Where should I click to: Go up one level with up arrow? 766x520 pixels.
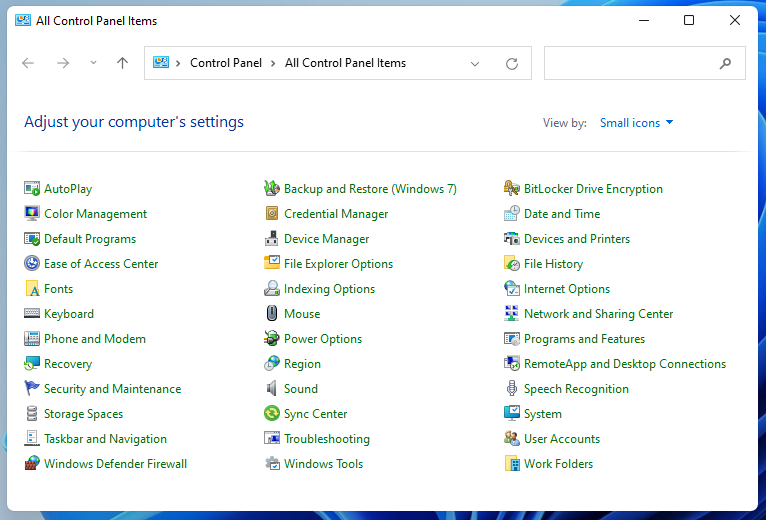coord(122,63)
